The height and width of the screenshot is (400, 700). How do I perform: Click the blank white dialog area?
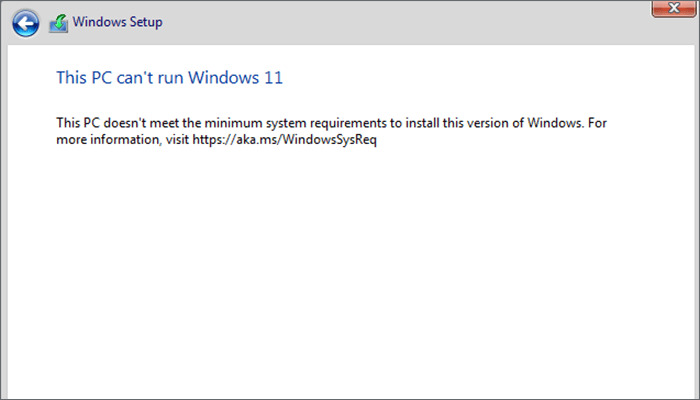point(350,270)
